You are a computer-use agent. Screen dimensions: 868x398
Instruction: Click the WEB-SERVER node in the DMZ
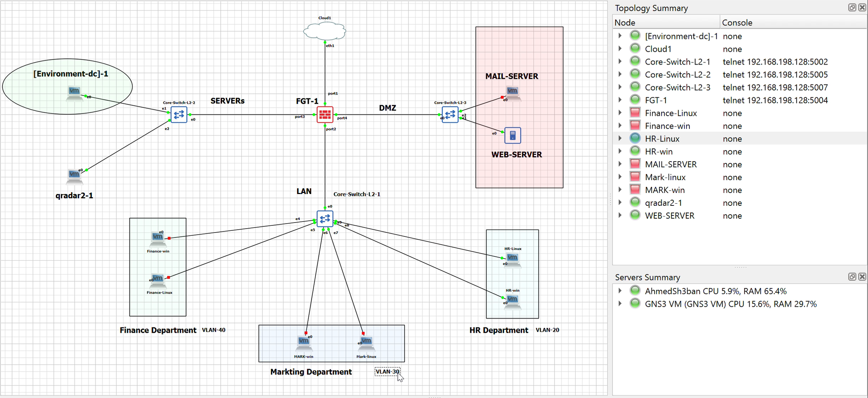pos(513,135)
